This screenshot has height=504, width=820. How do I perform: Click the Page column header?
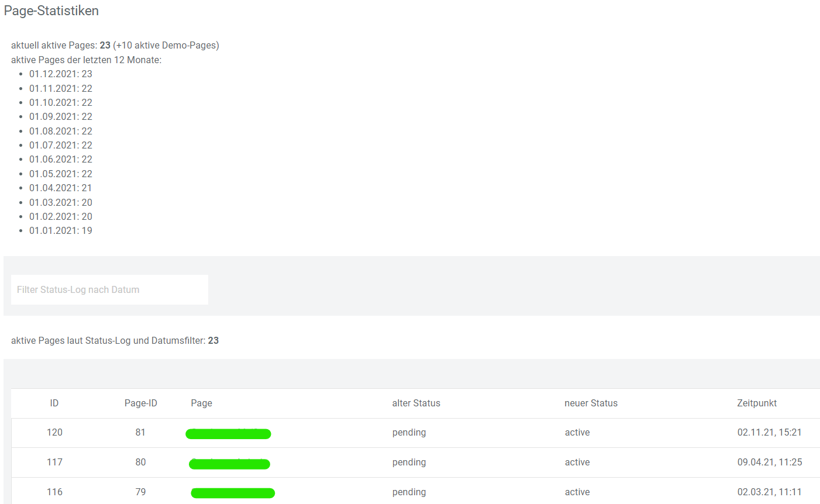click(x=201, y=403)
